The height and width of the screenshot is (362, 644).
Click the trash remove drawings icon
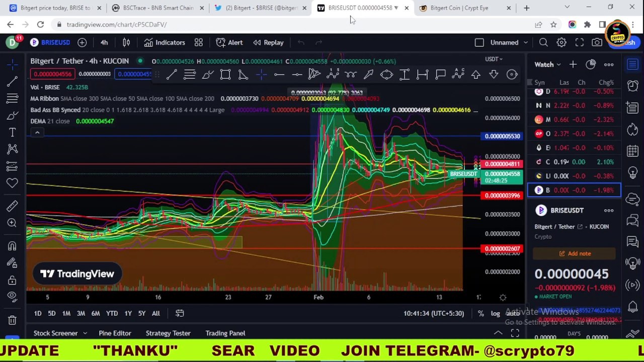13,320
